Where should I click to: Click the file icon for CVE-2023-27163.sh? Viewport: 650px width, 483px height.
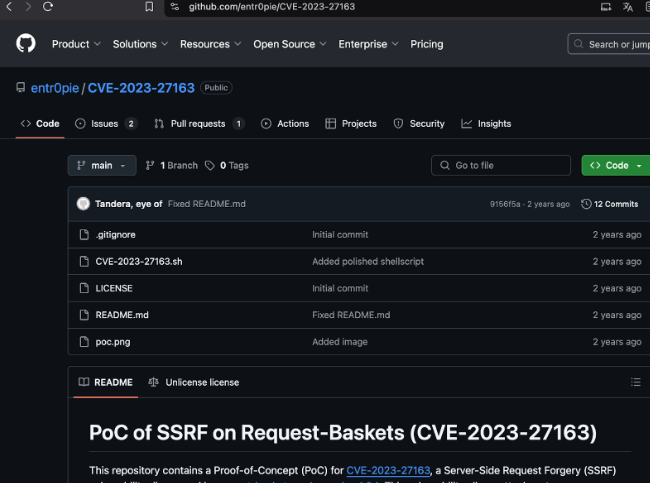click(84, 261)
